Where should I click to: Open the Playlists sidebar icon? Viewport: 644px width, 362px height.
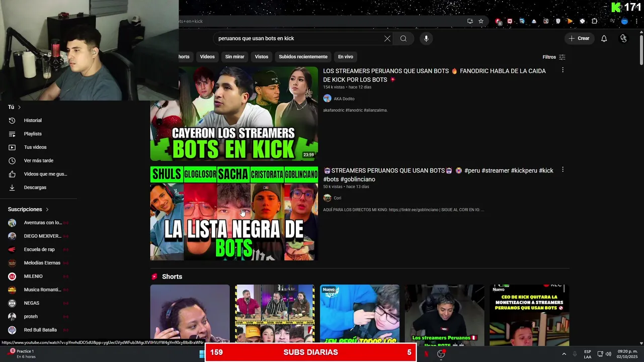12,134
